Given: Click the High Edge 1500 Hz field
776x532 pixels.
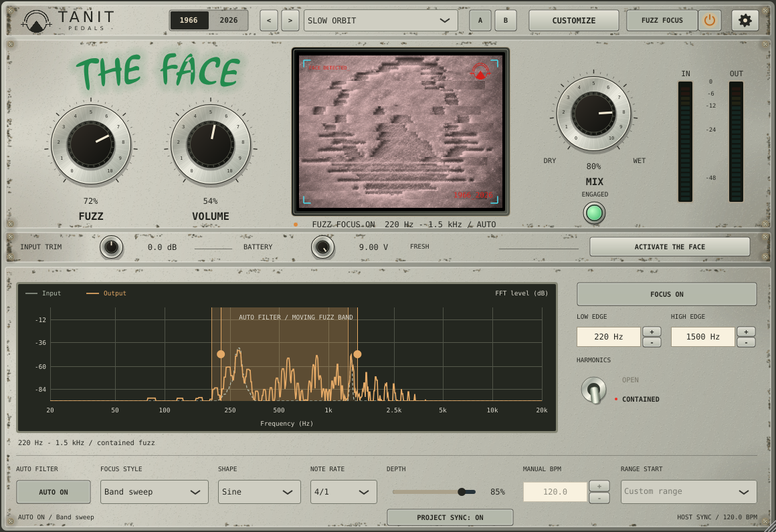Looking at the screenshot, I should point(703,337).
